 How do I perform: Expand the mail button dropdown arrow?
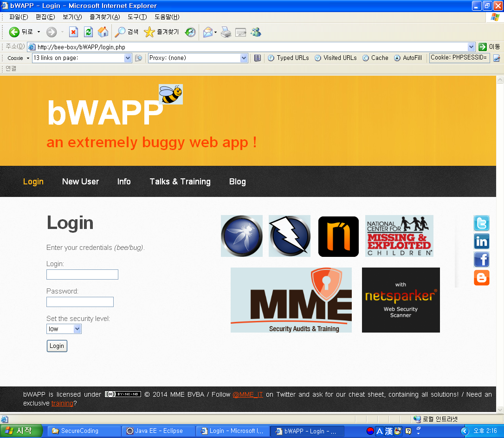pos(215,32)
